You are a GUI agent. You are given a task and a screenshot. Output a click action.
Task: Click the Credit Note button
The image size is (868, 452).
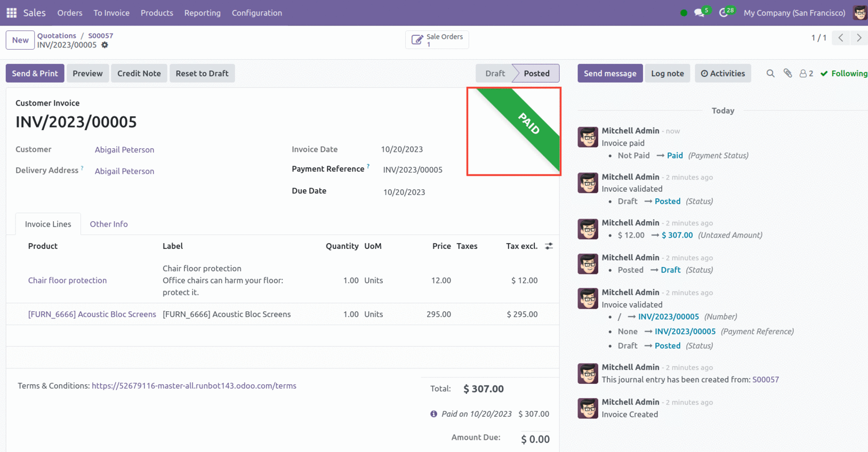tap(139, 74)
